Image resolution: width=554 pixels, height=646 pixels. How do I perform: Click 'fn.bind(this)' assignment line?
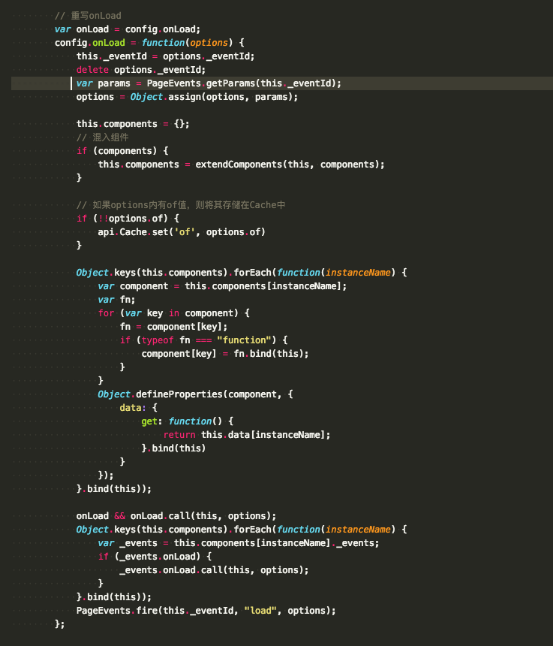click(x=225, y=353)
